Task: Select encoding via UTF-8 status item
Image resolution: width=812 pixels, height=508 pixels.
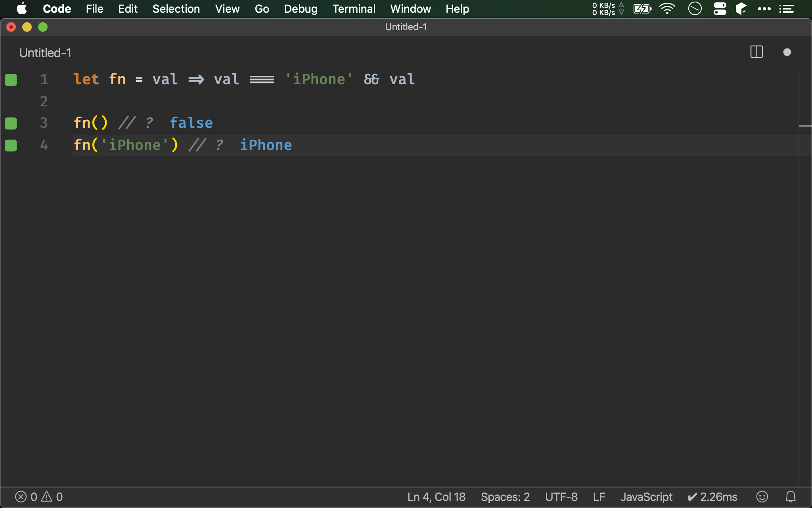Action: pyautogui.click(x=561, y=496)
